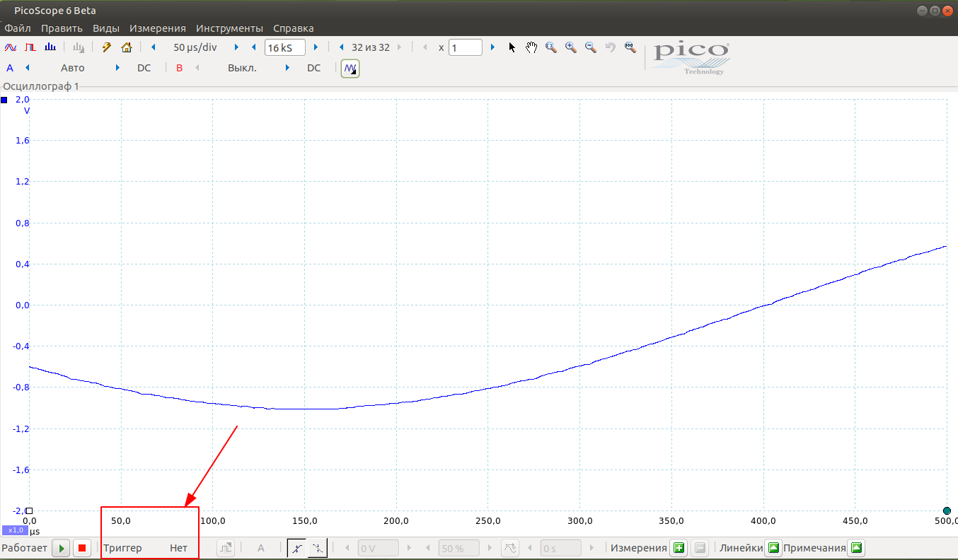Click the zoom out magnifier

tap(590, 47)
